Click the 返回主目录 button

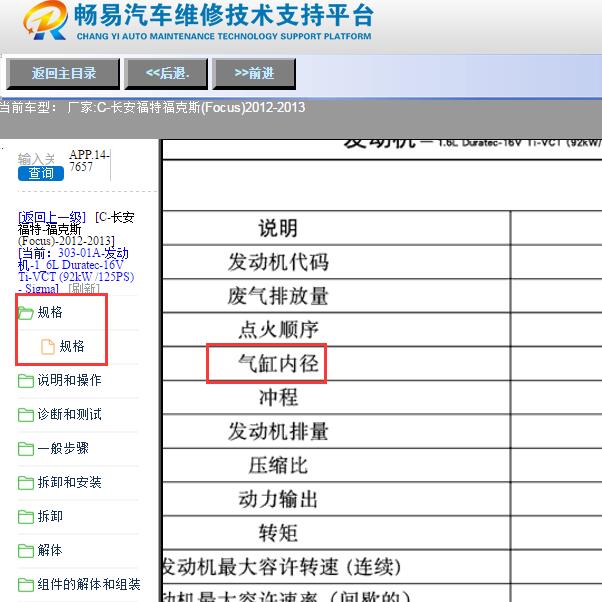[x=63, y=74]
